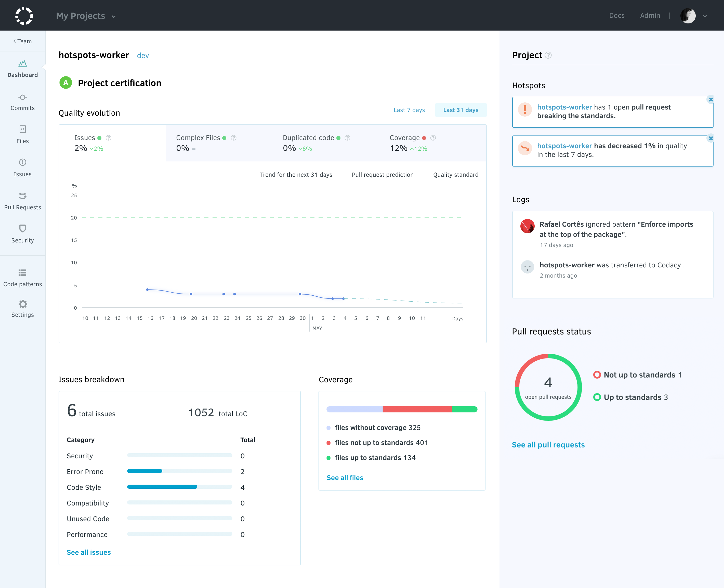Open the Docs menu item
724x588 pixels.
pos(617,16)
